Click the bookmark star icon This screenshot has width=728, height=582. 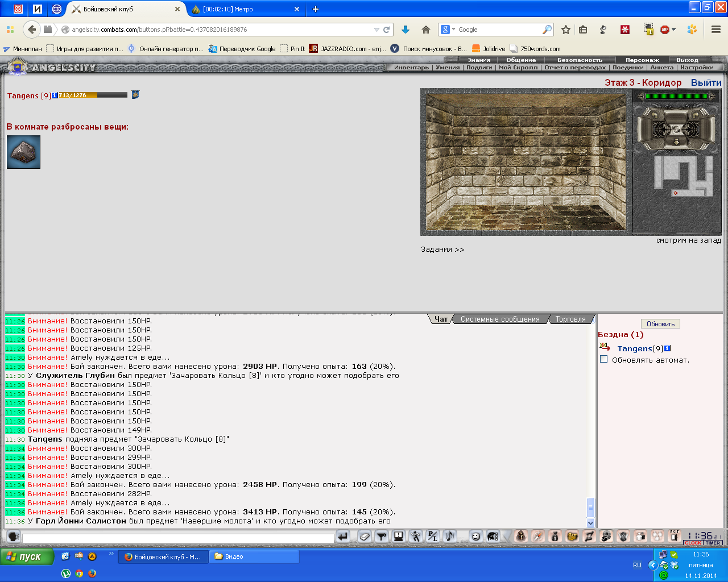(x=566, y=30)
